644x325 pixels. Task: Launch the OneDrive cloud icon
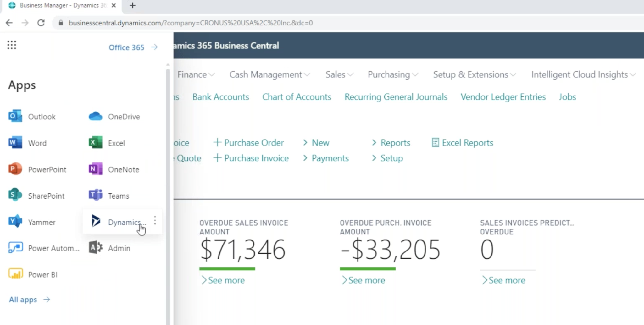[95, 116]
